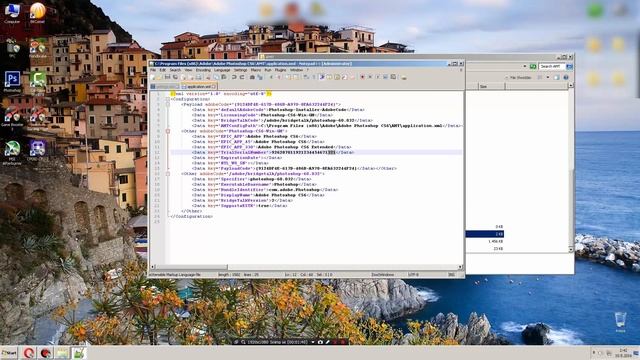Screen dimensions: 640x360
Task: Collapse the Other fold marker on line 17
Action: [168, 173]
